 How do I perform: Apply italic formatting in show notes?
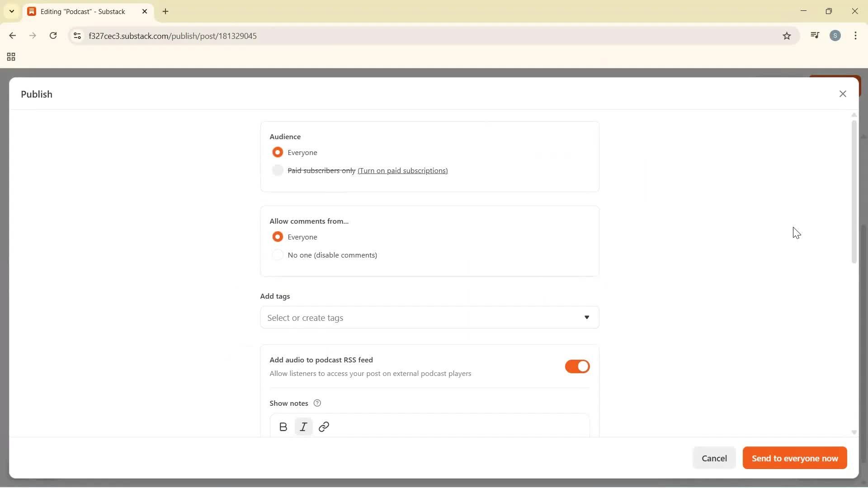click(x=303, y=427)
